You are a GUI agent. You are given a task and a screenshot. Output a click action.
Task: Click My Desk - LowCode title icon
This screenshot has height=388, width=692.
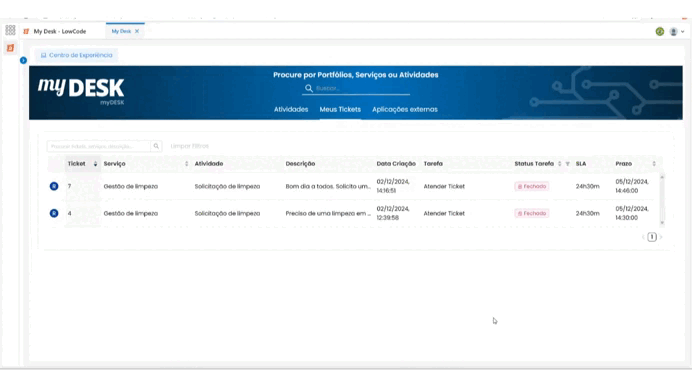coord(26,31)
